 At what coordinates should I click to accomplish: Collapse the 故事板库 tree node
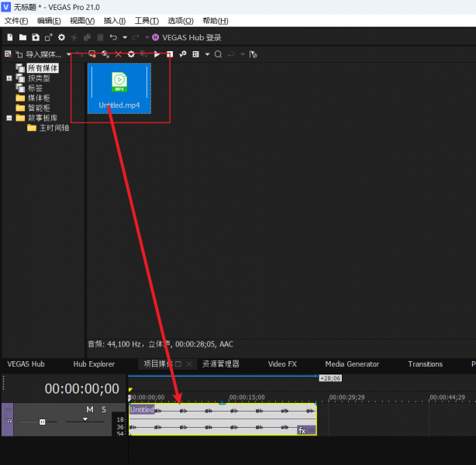pyautogui.click(x=9, y=119)
